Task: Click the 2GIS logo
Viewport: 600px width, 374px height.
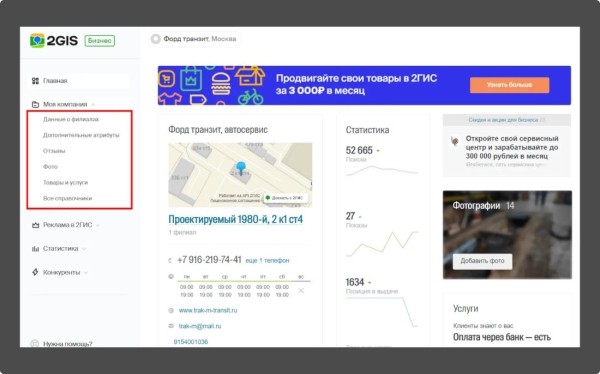Action: 54,40
